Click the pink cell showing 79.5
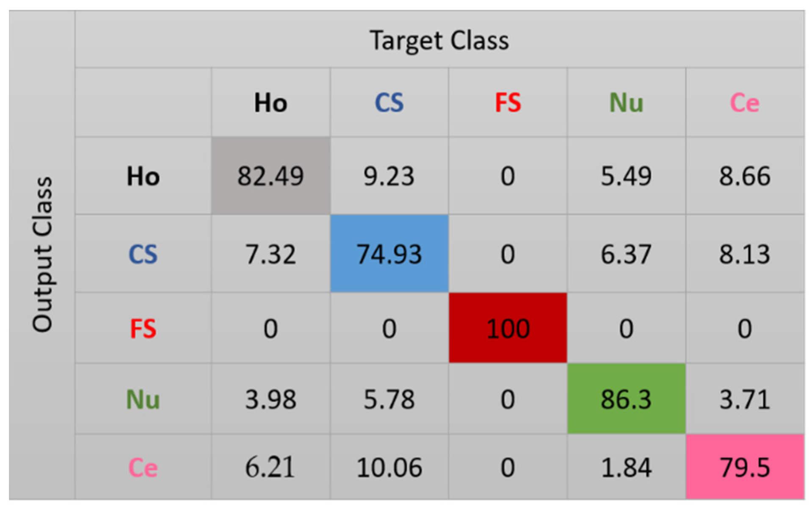Viewport: 812px width, 509px height. tap(745, 468)
